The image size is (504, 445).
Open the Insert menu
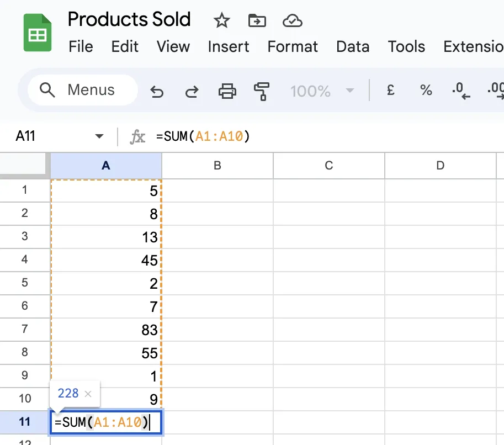(x=228, y=46)
